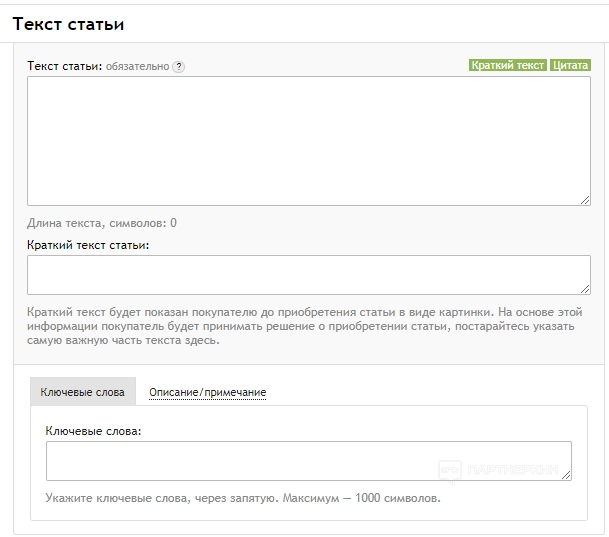Click the Краткий текст статьи: label
Screen dimensions: 609x537
[x=88, y=245]
